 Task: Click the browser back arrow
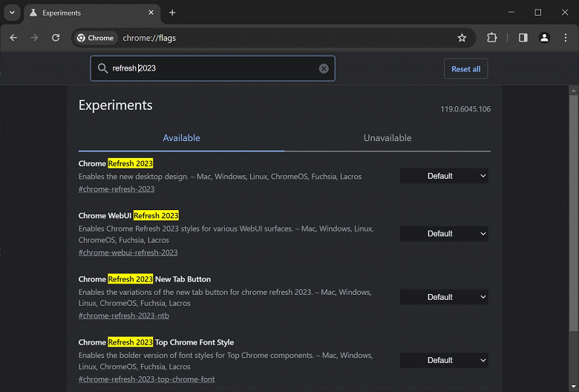tap(13, 38)
